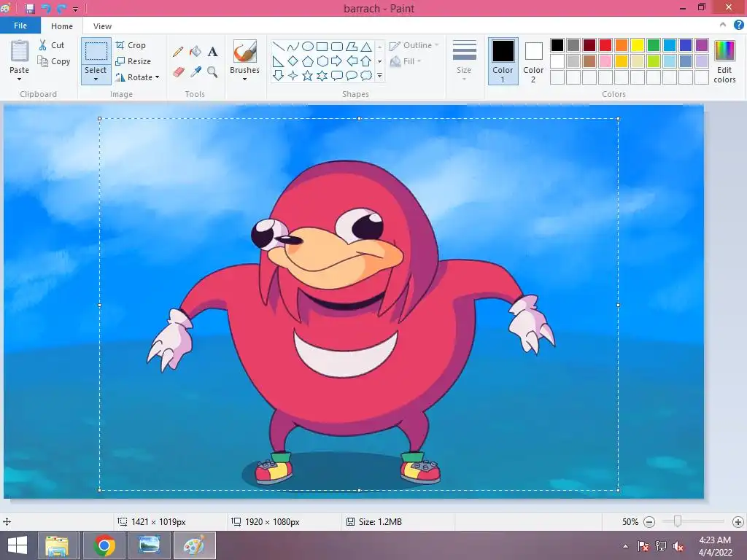The width and height of the screenshot is (747, 560).
Task: Click the Windows Start button
Action: 18,545
